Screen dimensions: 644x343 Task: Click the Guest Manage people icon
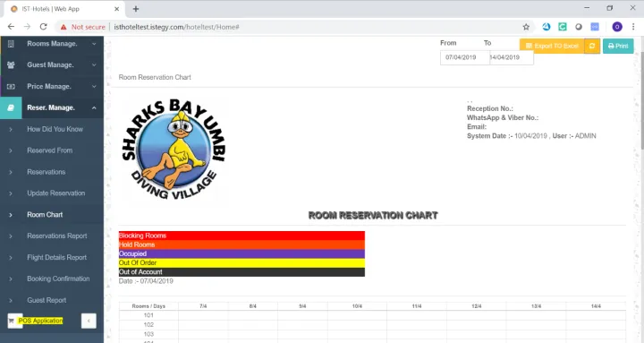tap(11, 65)
